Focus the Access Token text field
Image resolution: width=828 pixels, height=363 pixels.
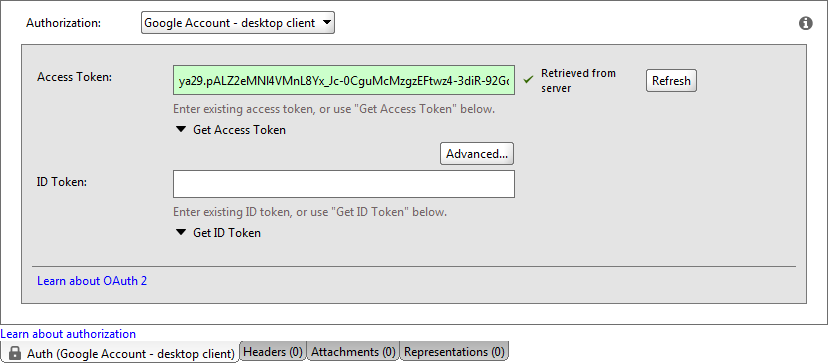[x=344, y=81]
